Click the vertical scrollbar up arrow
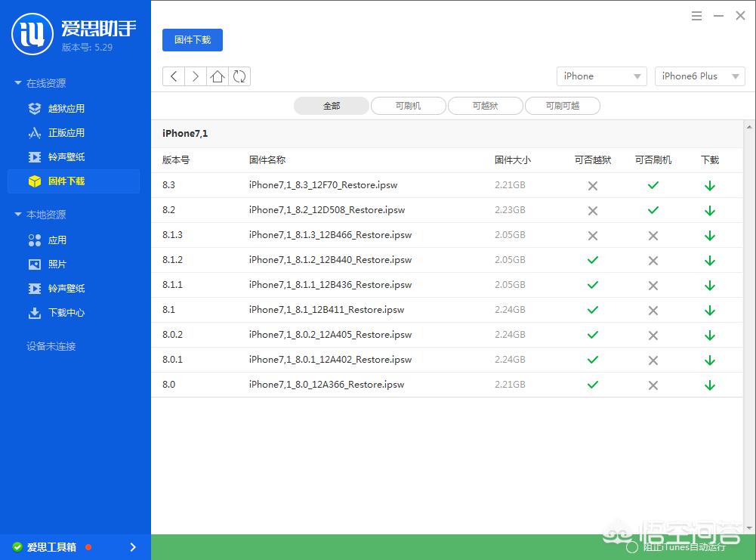The width and height of the screenshot is (756, 560). pos(749,127)
